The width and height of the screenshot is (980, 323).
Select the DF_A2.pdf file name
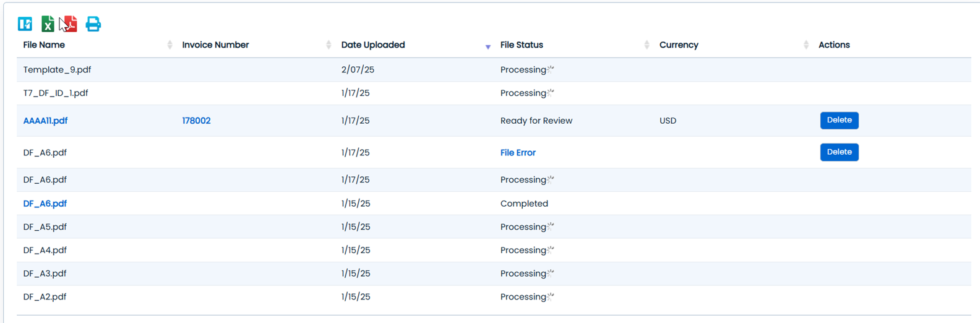point(45,297)
